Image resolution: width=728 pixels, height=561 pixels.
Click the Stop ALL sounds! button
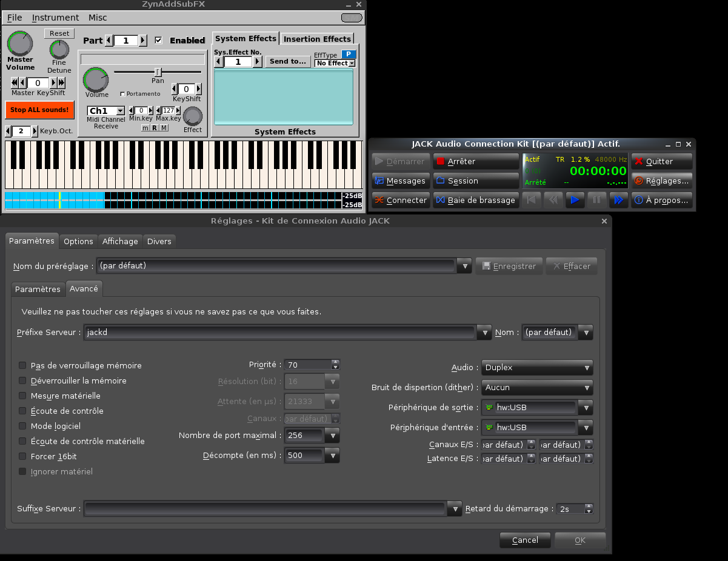click(39, 110)
